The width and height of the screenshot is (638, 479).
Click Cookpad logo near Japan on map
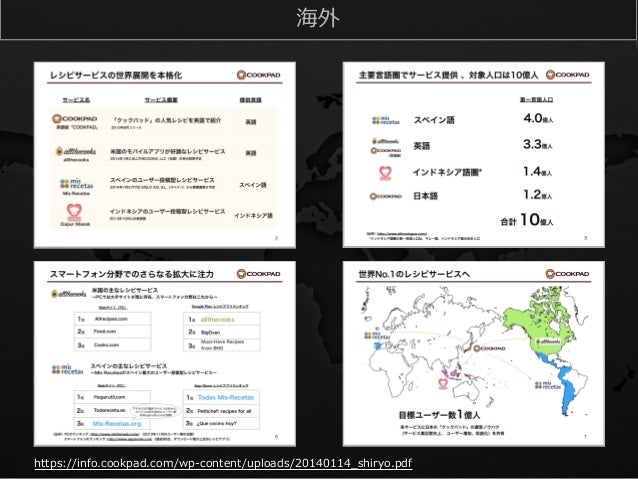pos(490,348)
